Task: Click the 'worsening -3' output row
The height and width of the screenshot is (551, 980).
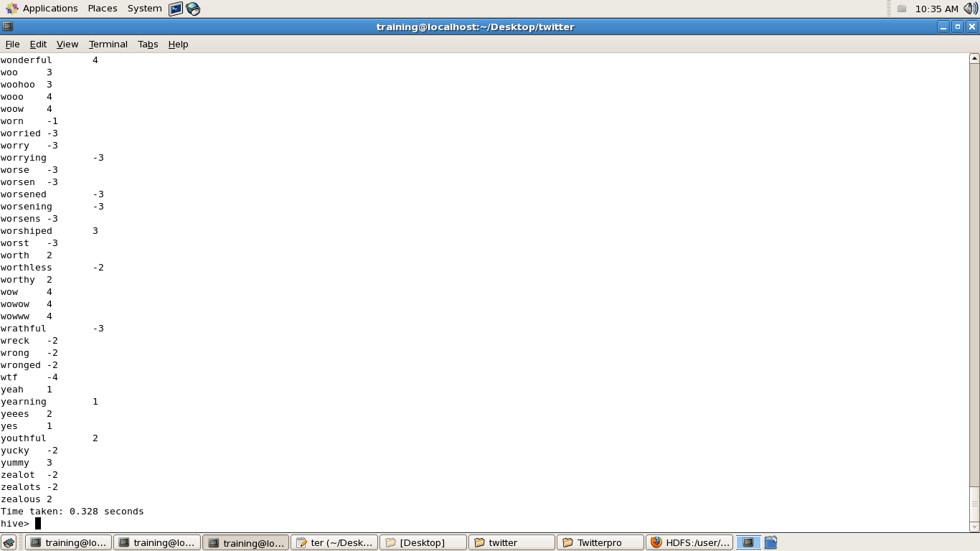Action: [x=52, y=207]
